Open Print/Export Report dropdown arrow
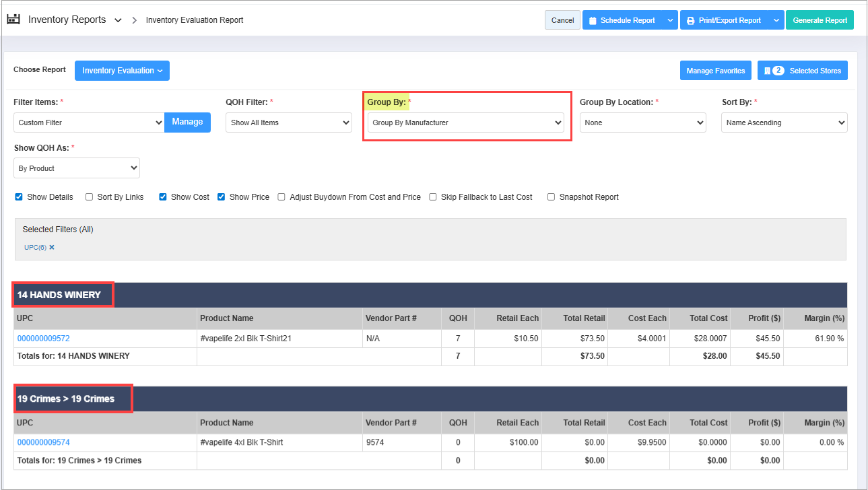This screenshot has height=490, width=868. pos(776,20)
